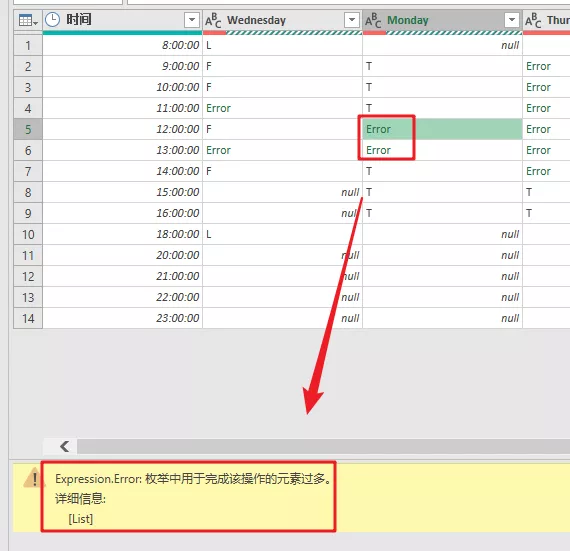570x551 pixels.
Task: Click Wednesday L cell at 8:00:00
Action: pos(282,45)
